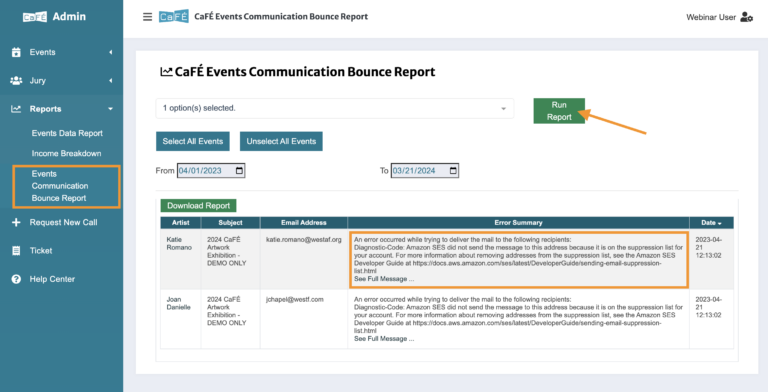
Task: Click the page heading chart icon
Action: 166,72
